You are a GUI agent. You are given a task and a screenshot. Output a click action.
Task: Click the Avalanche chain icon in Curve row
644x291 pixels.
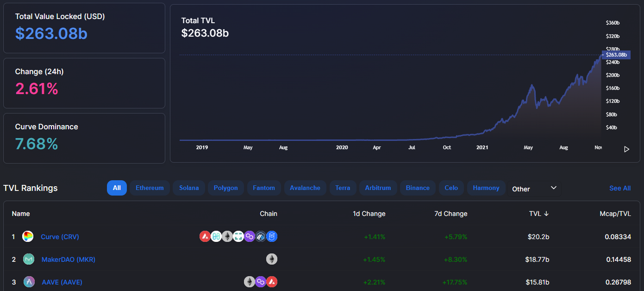pyautogui.click(x=205, y=236)
